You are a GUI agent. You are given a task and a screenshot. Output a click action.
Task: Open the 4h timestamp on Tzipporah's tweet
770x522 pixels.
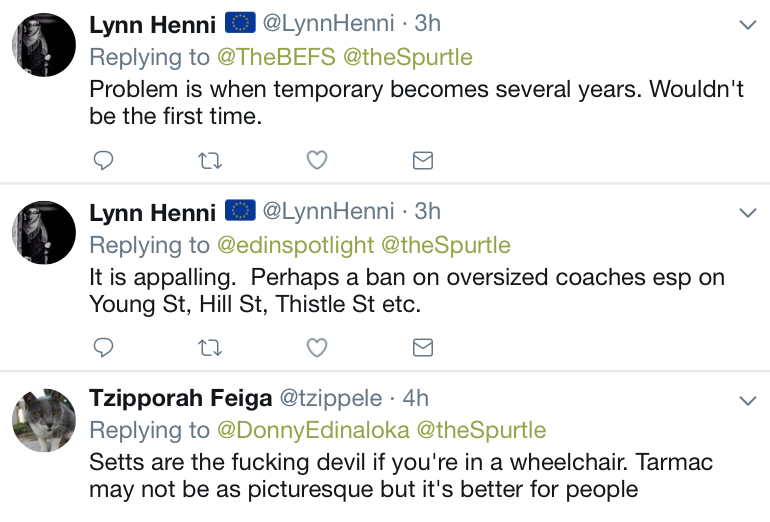click(415, 398)
